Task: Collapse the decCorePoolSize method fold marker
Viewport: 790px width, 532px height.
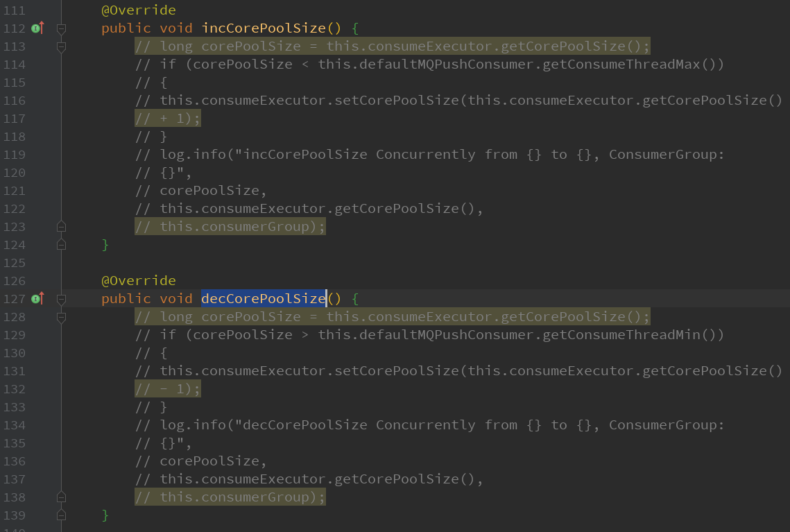Action: click(62, 299)
